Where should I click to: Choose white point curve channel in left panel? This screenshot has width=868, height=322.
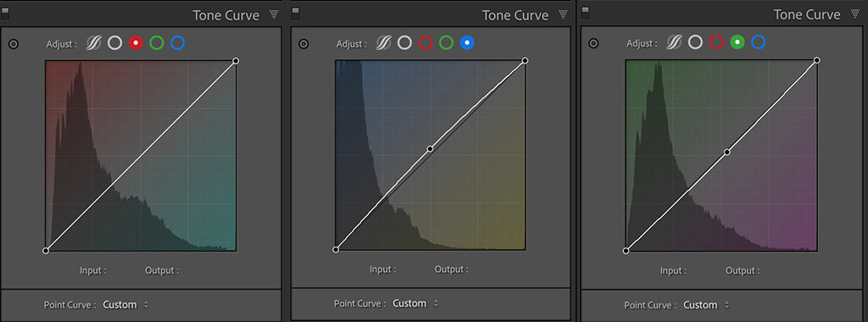coord(114,42)
